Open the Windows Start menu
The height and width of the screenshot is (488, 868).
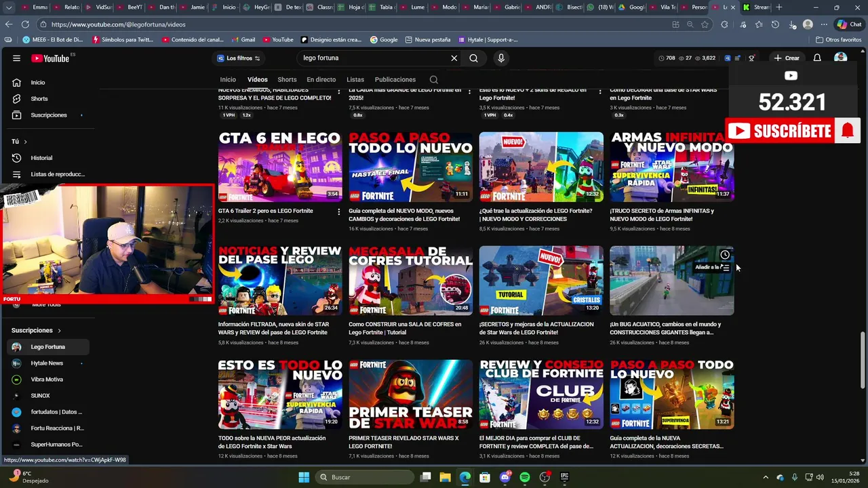[x=304, y=477]
